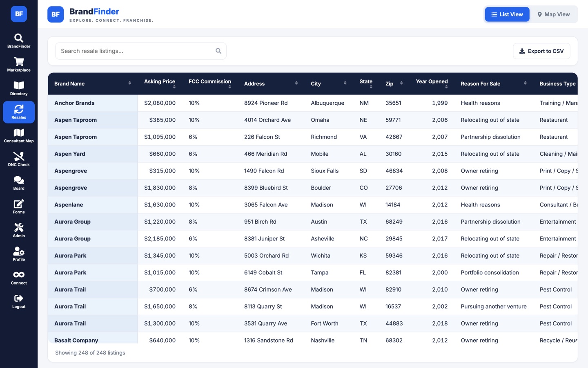The width and height of the screenshot is (588, 368).
Task: Click the zip code 82381 cell
Action: click(x=393, y=273)
